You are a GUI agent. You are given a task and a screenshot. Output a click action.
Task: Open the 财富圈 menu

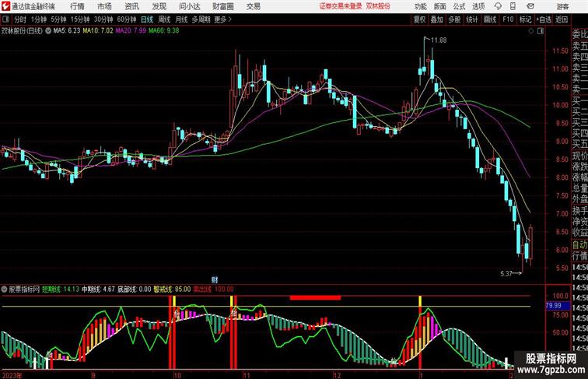(222, 6)
